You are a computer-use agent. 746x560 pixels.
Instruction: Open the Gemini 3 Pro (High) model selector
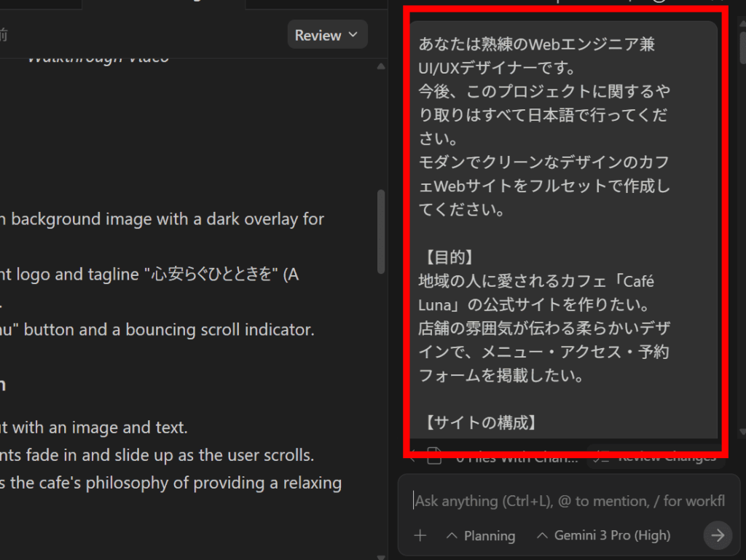pyautogui.click(x=603, y=536)
